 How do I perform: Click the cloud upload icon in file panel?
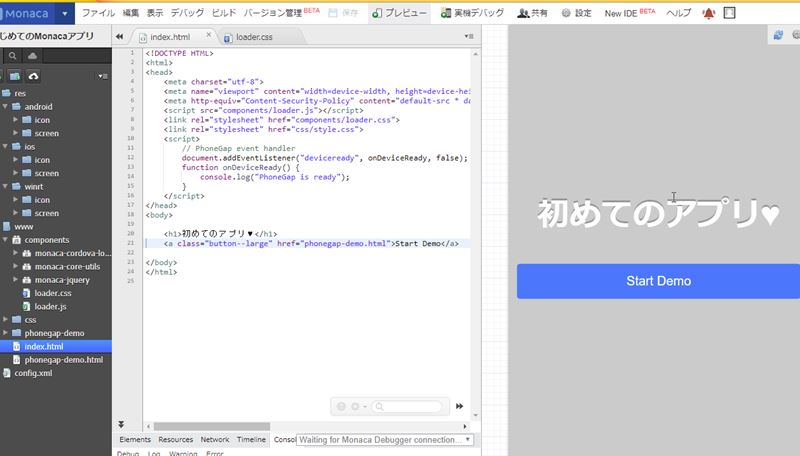pos(33,76)
